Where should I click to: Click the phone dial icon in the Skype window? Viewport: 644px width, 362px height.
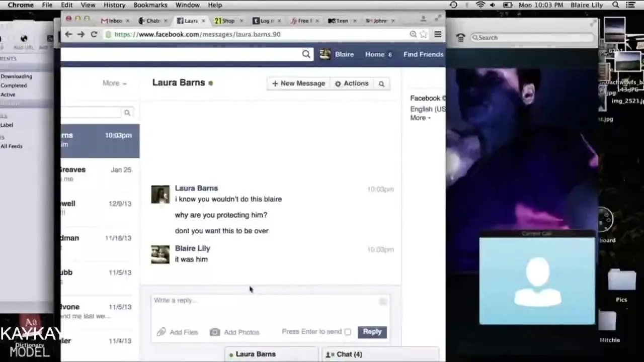pyautogui.click(x=460, y=38)
